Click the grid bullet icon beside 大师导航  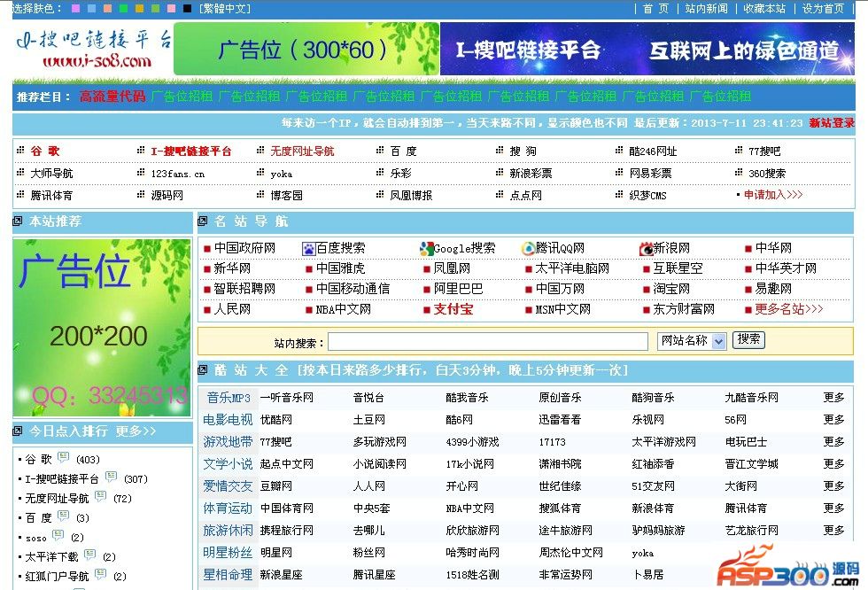pyautogui.click(x=20, y=172)
